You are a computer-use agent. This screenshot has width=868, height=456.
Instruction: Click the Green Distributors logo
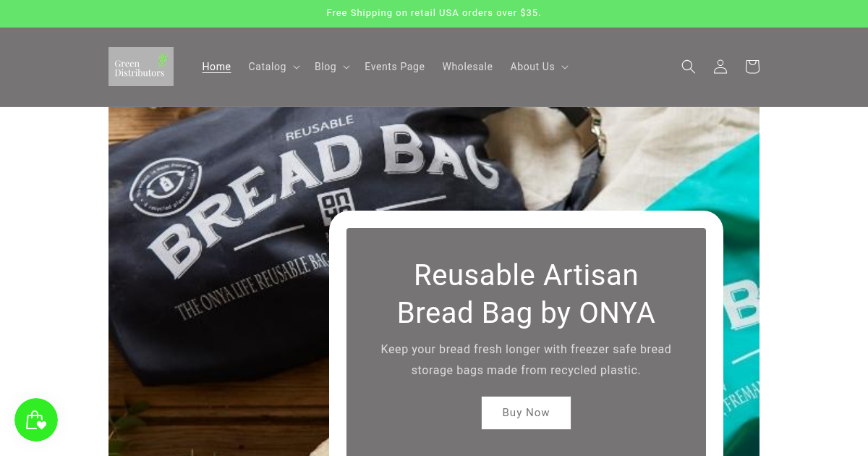click(141, 67)
